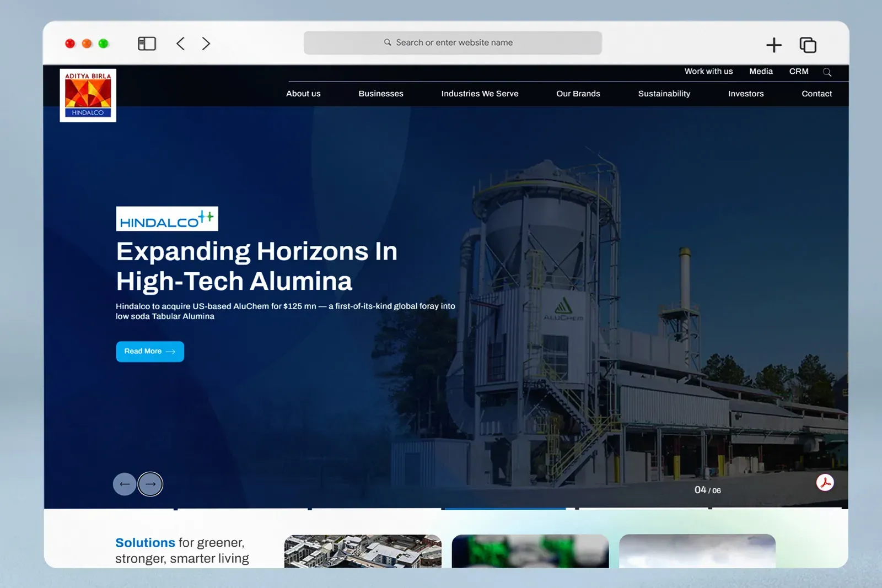
Task: Open the aerial buildings solution card
Action: [x=363, y=551]
